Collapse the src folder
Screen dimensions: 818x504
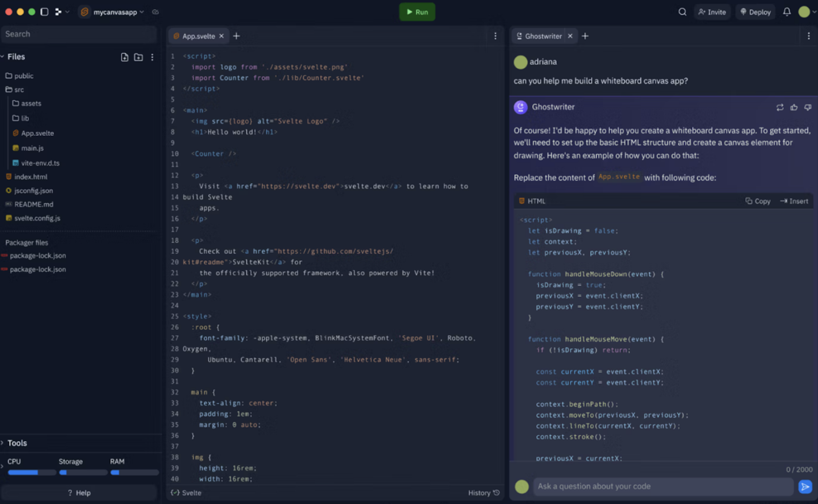pos(19,90)
